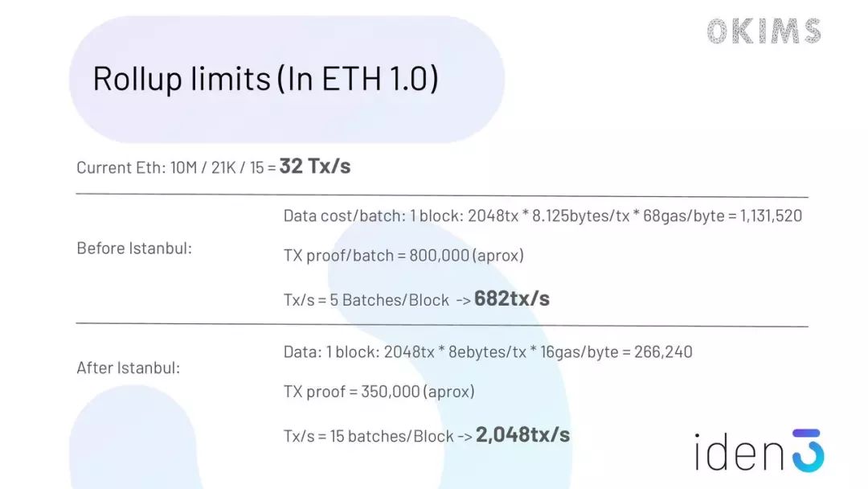This screenshot has height=489, width=868.
Task: Select the Data cost/batch line
Action: (x=542, y=216)
